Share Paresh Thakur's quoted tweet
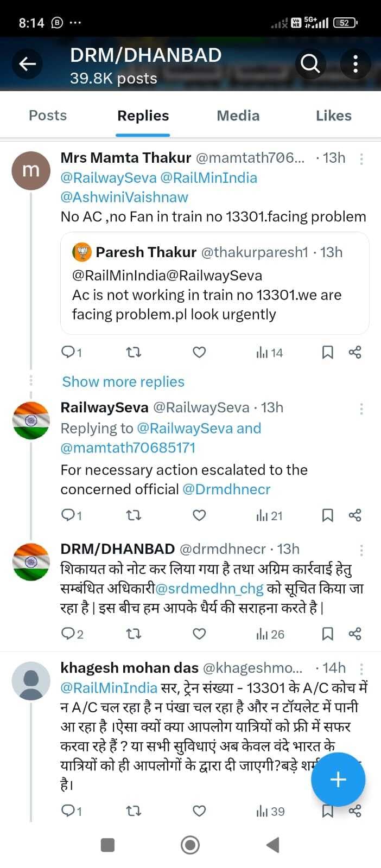 tap(355, 352)
